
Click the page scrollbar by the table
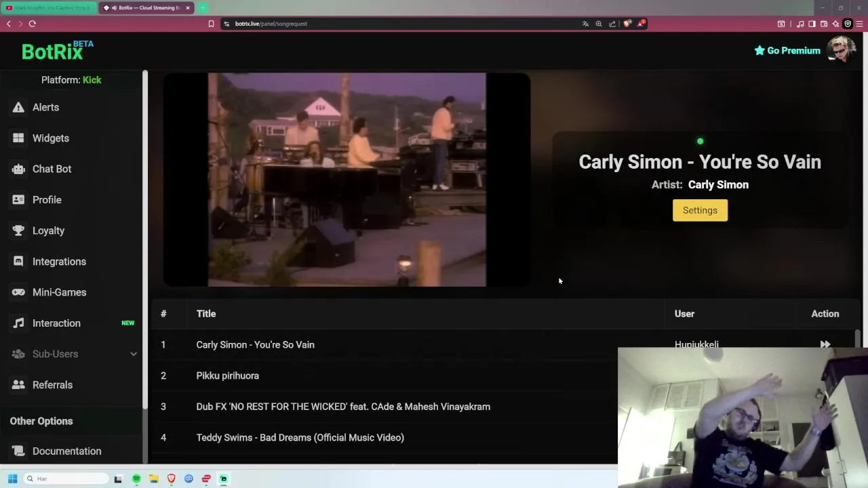point(858,338)
